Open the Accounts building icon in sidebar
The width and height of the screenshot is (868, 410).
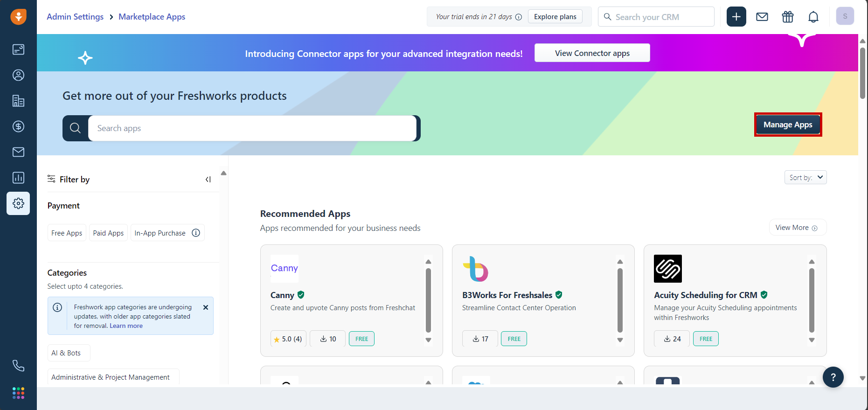(18, 101)
